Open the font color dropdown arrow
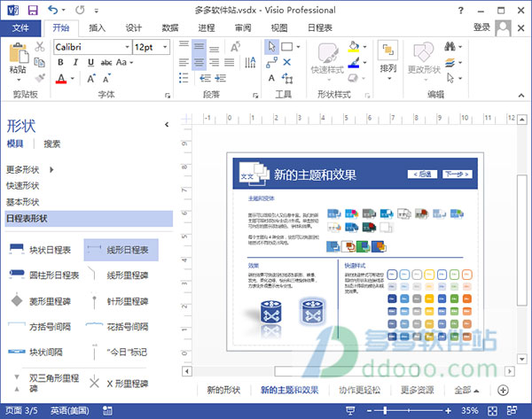 (x=73, y=79)
